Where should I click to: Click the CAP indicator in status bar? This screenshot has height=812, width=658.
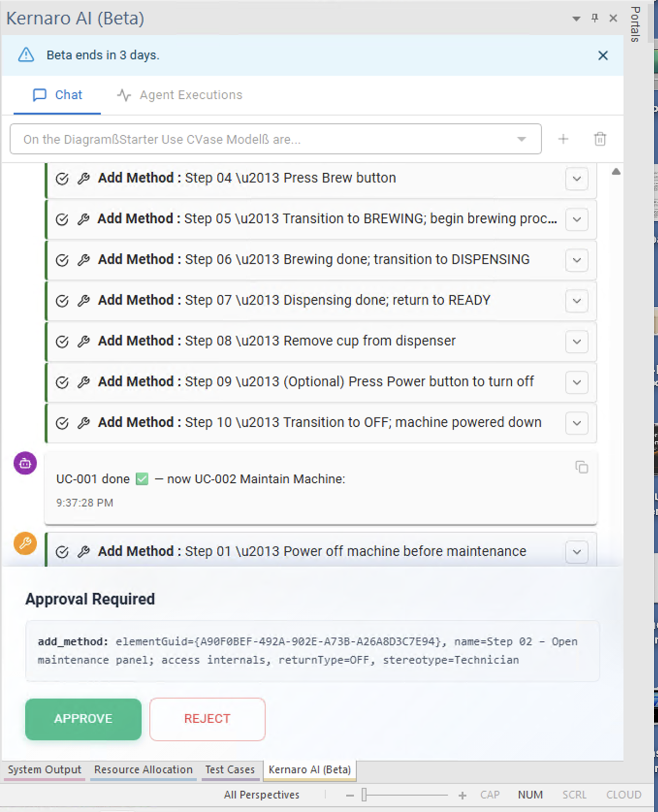point(490,795)
